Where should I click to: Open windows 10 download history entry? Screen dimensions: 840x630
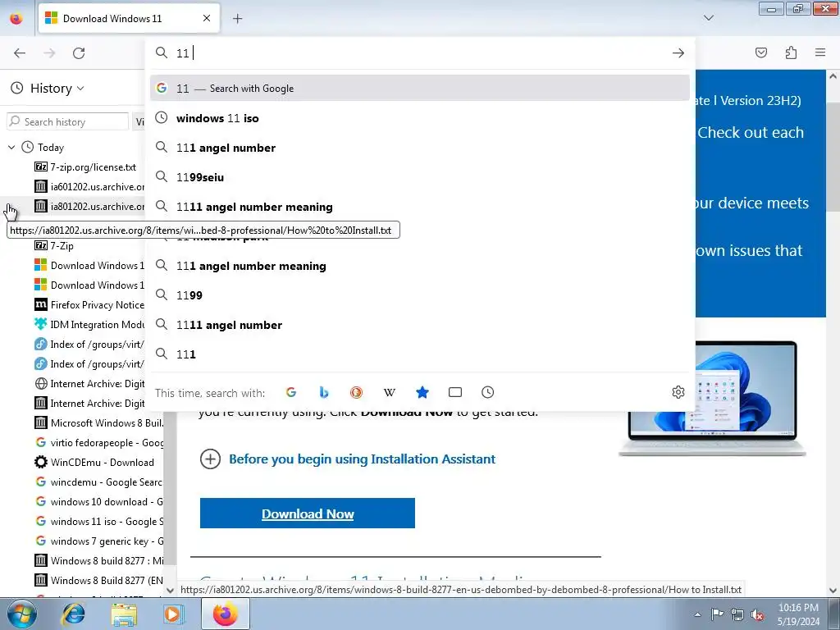(98, 502)
